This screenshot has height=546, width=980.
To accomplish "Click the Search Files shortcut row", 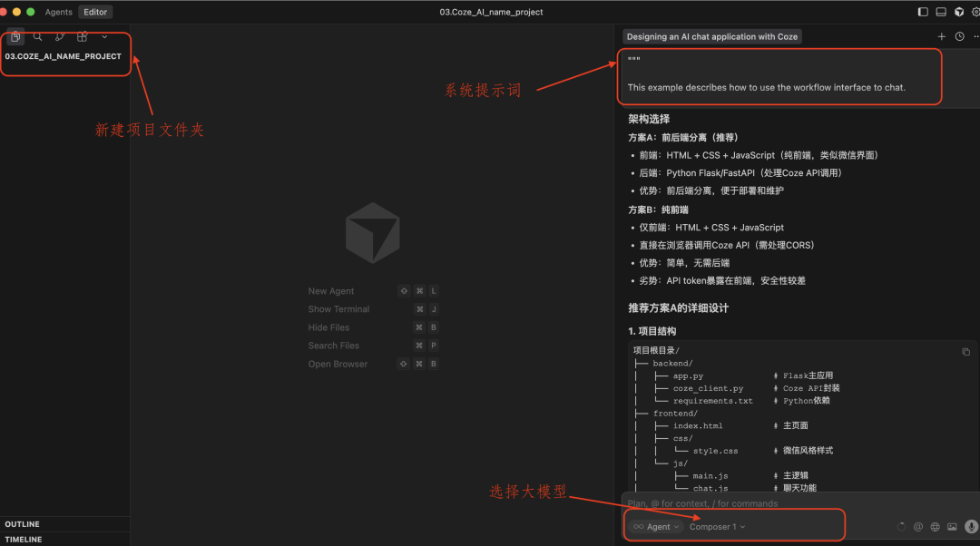I will point(373,346).
